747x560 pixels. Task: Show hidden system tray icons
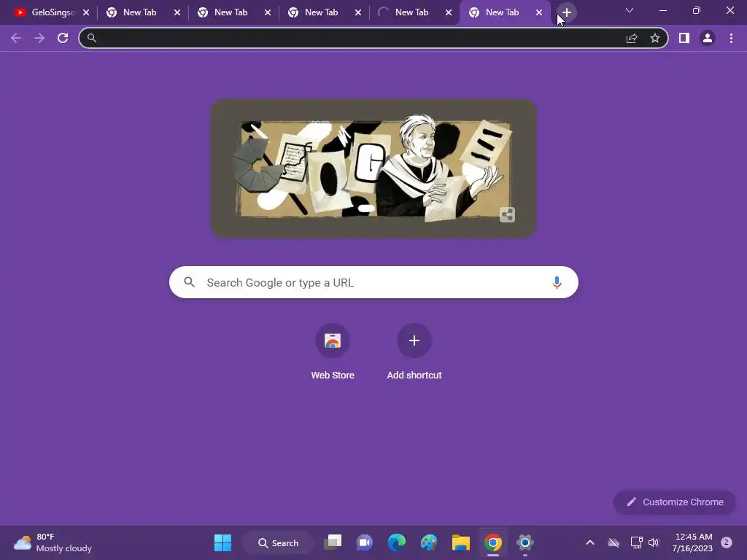click(x=589, y=542)
